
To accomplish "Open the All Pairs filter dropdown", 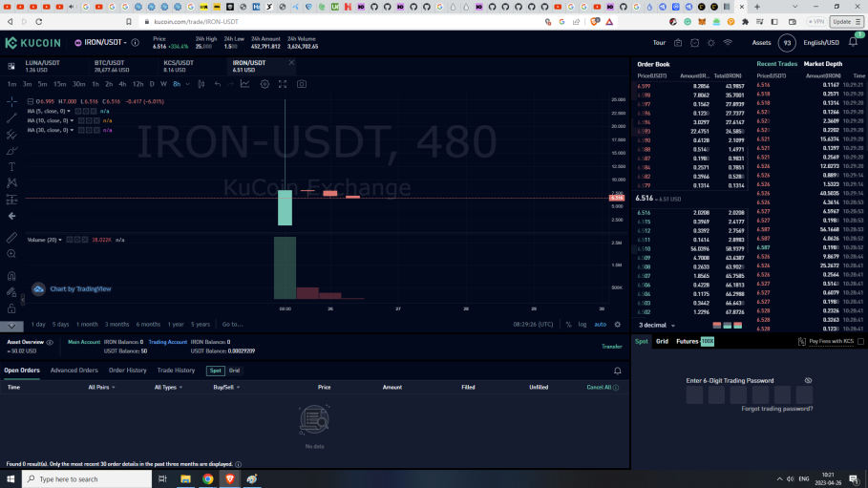I will 101,387.
